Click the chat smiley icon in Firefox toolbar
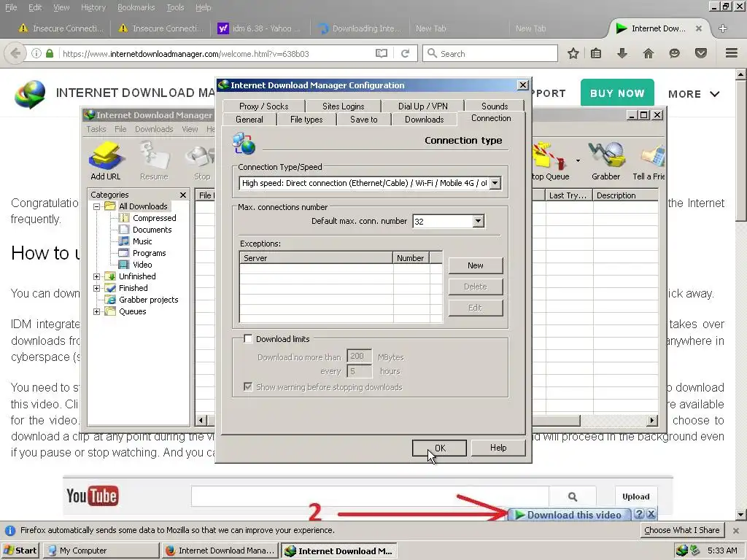 (x=674, y=53)
